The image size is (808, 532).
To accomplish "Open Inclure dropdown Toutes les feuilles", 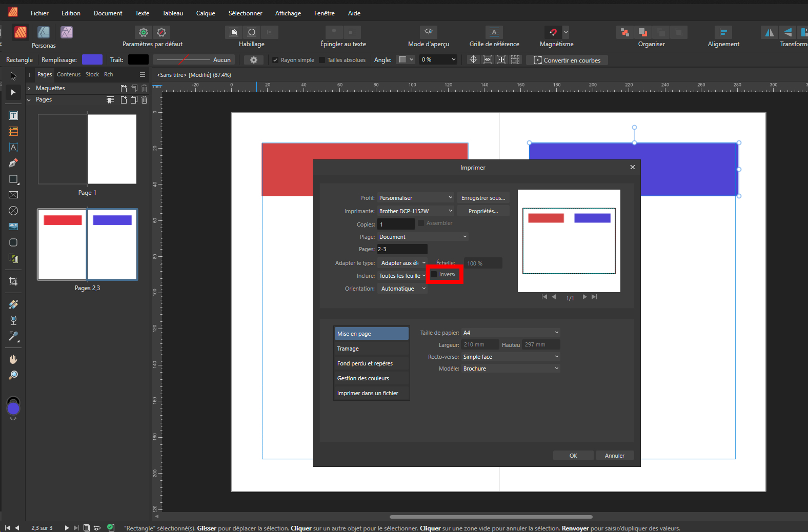I will (402, 276).
